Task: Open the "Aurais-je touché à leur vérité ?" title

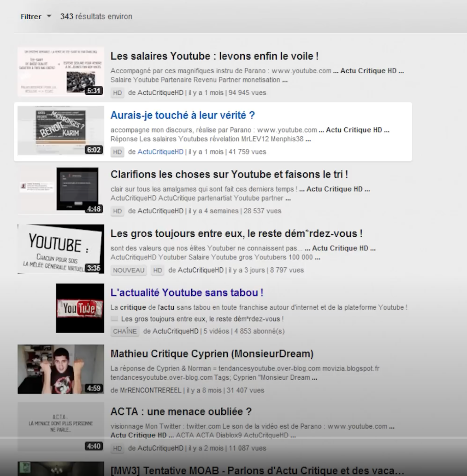Action: click(182, 115)
